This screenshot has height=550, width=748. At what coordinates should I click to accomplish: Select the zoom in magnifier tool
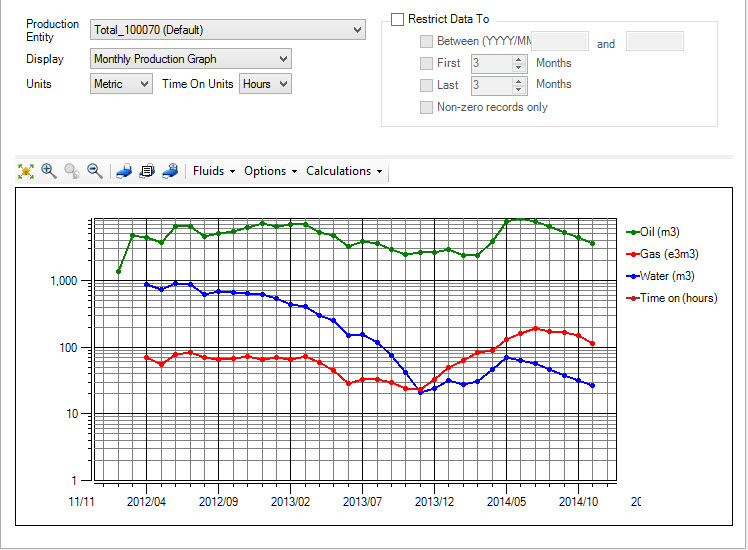point(49,171)
